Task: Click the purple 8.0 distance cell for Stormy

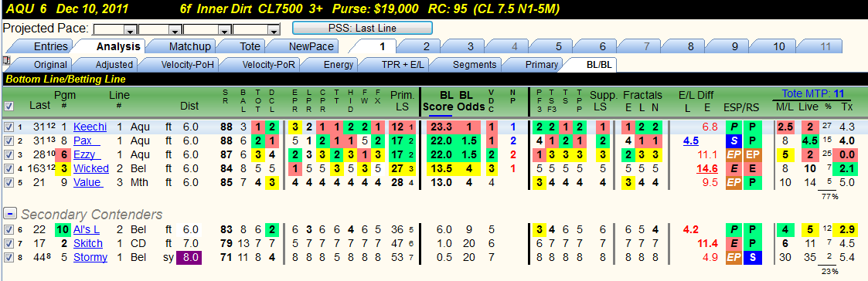Action: tap(189, 257)
